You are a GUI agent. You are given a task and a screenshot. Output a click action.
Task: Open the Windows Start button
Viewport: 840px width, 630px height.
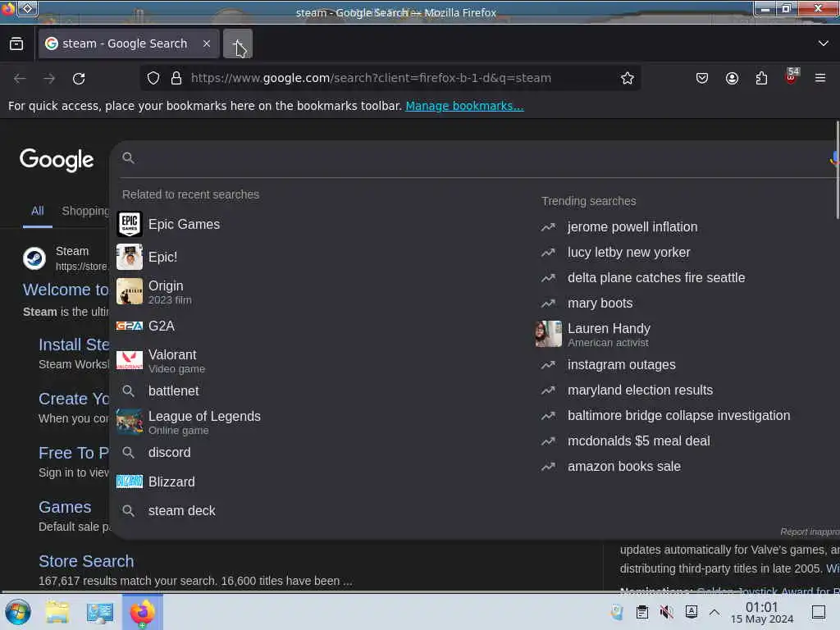18,612
